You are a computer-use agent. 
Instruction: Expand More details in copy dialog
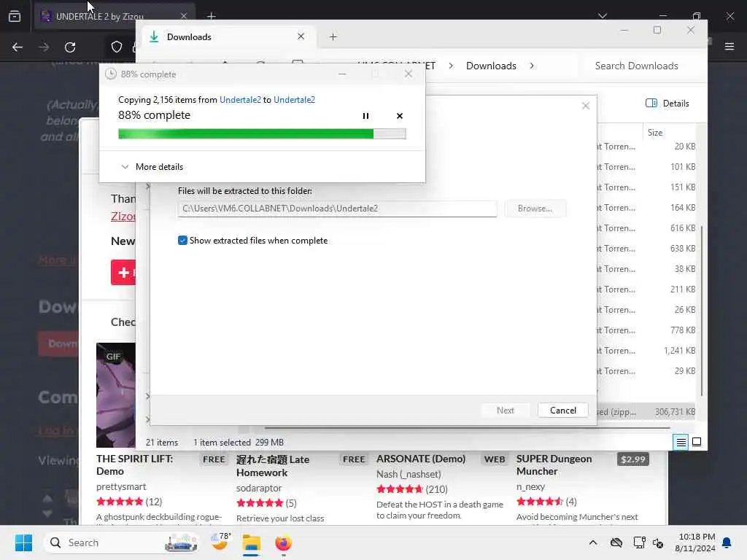tap(152, 167)
